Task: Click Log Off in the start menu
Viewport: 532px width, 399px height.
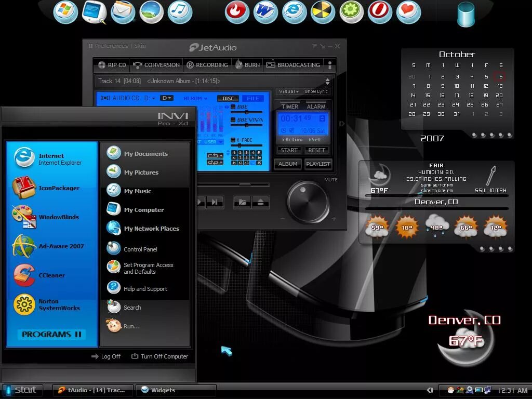Action: click(106, 356)
